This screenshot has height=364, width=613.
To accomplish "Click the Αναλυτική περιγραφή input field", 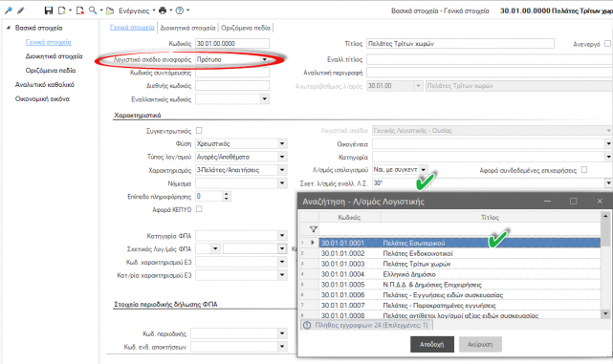I will pos(490,73).
